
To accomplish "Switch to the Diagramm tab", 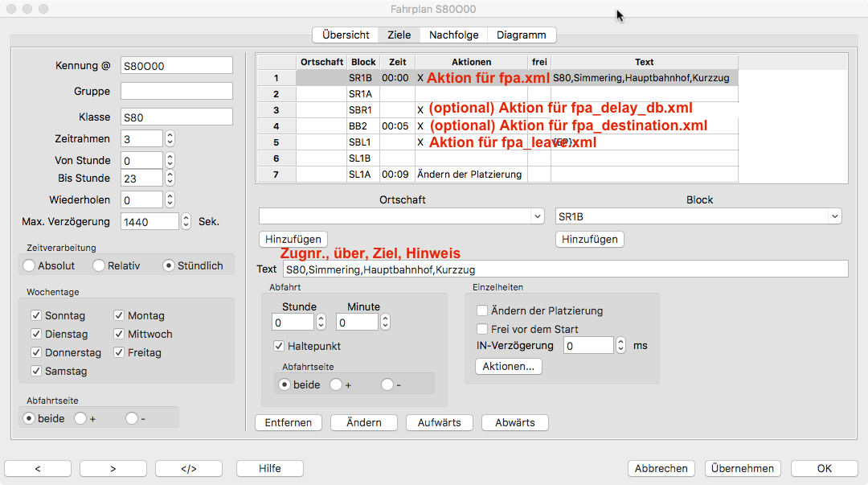I will (x=521, y=35).
